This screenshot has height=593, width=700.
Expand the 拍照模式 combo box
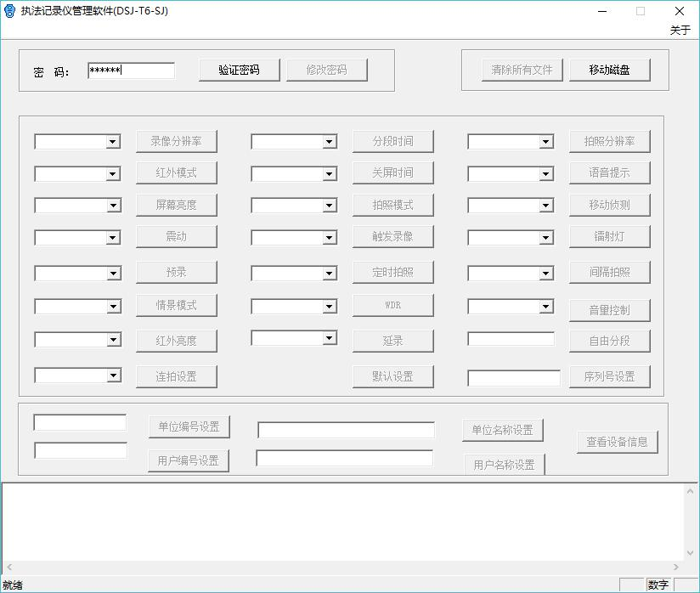330,206
